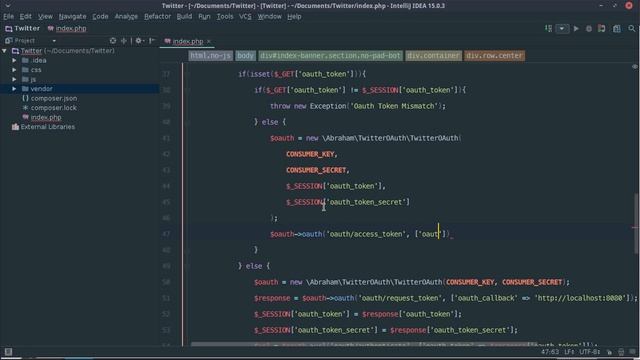The width and height of the screenshot is (640, 360).
Task: Click the div.container breadcrumb
Action: click(433, 56)
